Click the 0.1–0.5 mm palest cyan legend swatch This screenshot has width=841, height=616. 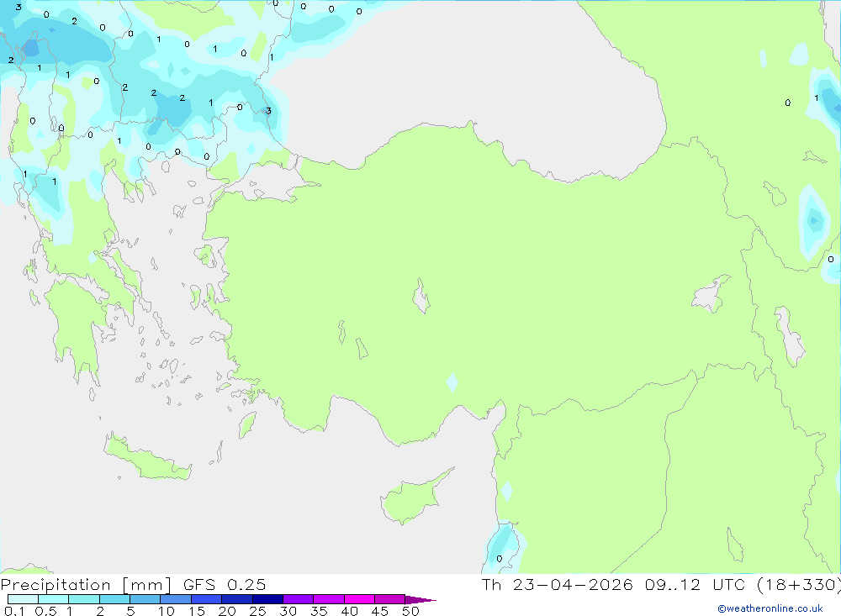23,599
